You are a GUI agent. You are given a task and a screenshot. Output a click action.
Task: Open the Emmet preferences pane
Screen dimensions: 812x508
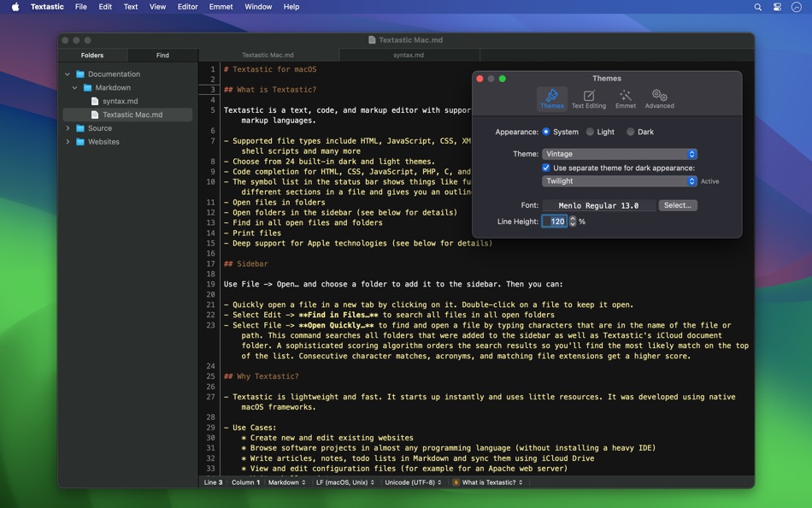[626, 99]
